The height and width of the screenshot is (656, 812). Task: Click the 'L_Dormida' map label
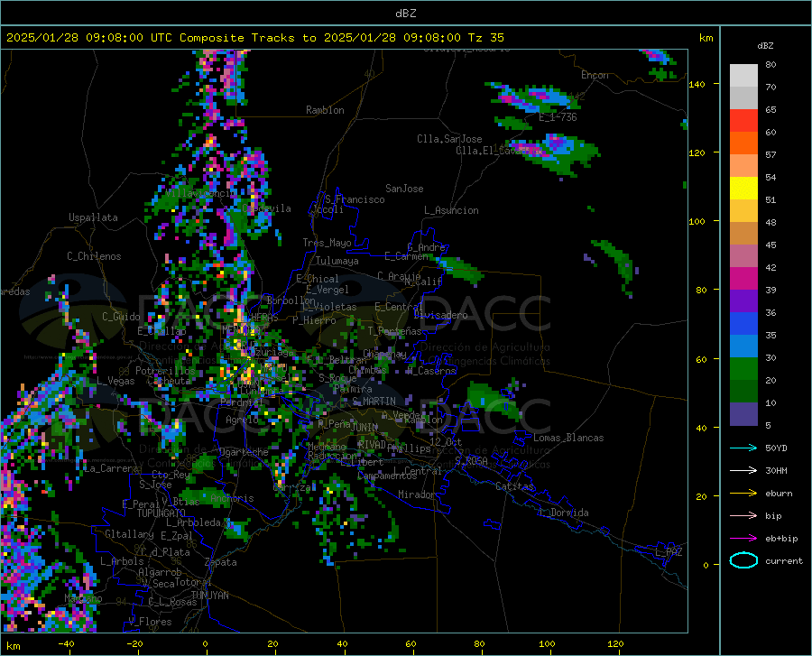coord(564,513)
